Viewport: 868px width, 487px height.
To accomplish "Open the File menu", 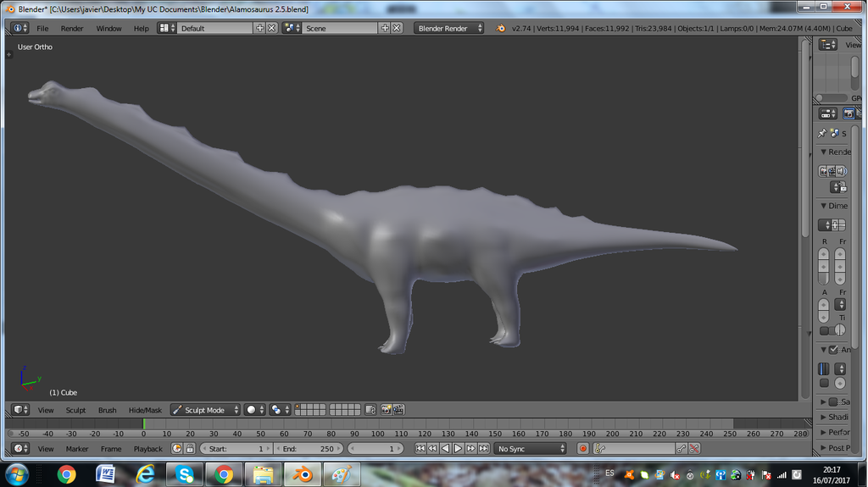I will click(42, 28).
